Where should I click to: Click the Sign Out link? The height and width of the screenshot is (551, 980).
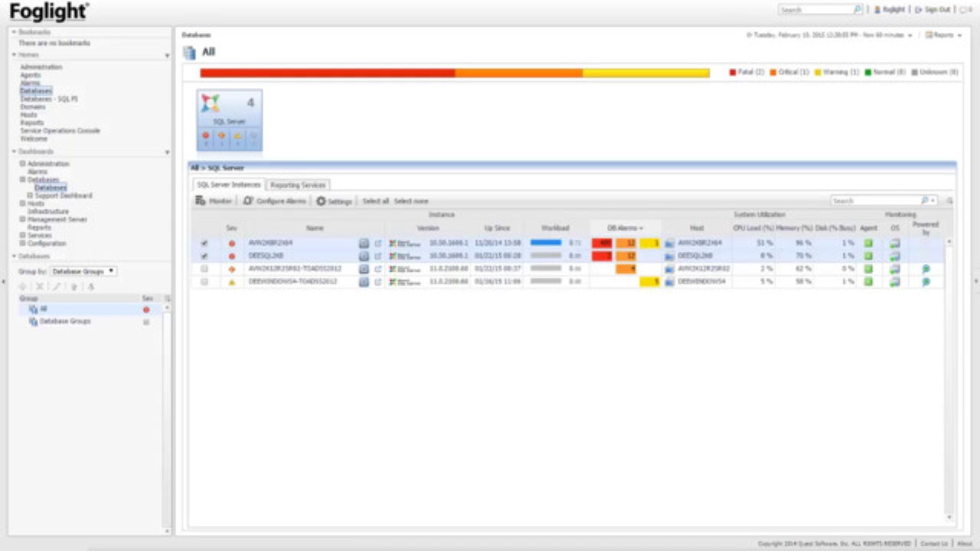[934, 10]
